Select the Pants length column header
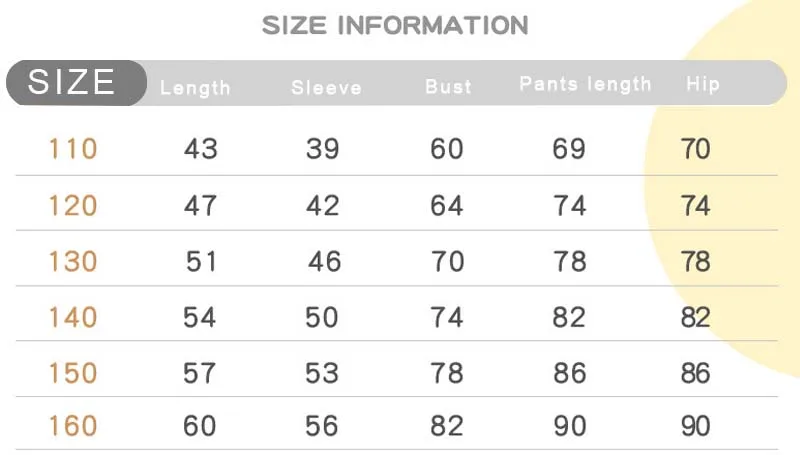 pyautogui.click(x=585, y=84)
